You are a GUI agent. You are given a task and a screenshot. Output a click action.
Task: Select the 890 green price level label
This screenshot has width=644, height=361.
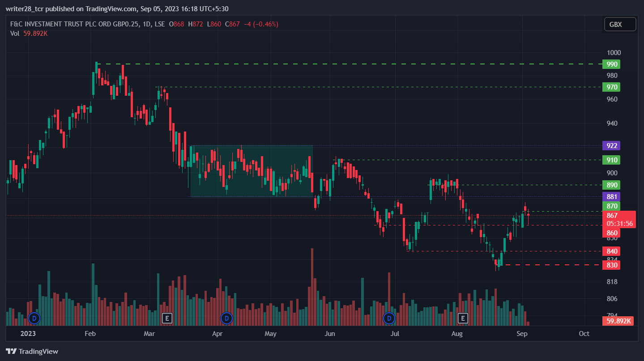click(612, 185)
